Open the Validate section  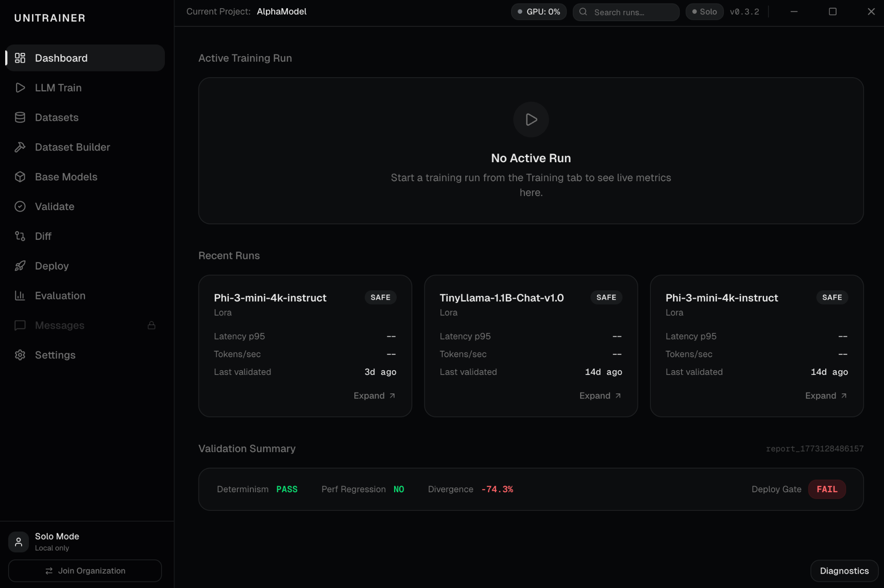click(54, 207)
